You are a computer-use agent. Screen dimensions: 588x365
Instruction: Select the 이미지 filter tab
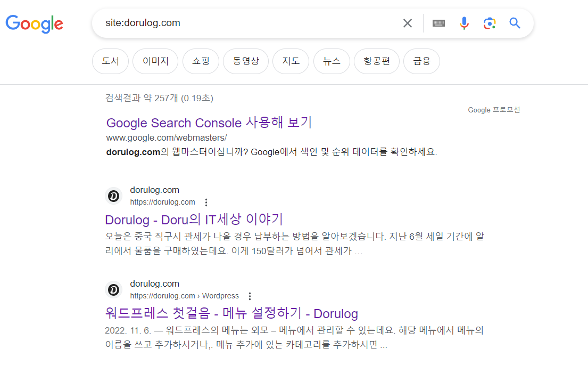click(155, 61)
